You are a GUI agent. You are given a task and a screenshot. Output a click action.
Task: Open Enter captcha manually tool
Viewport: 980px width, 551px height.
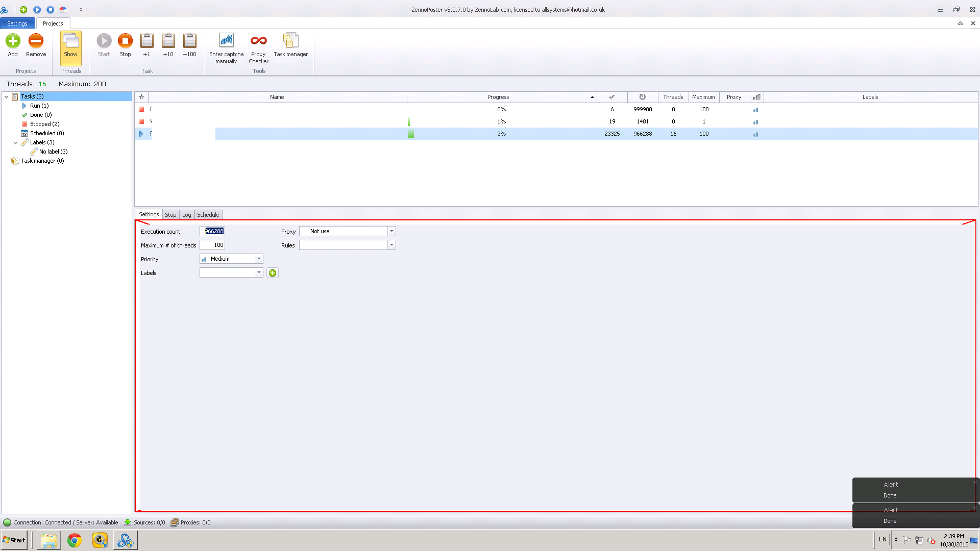[226, 41]
